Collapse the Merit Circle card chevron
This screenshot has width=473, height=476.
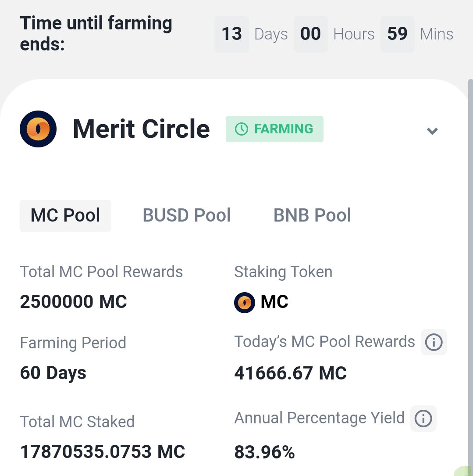[432, 131]
